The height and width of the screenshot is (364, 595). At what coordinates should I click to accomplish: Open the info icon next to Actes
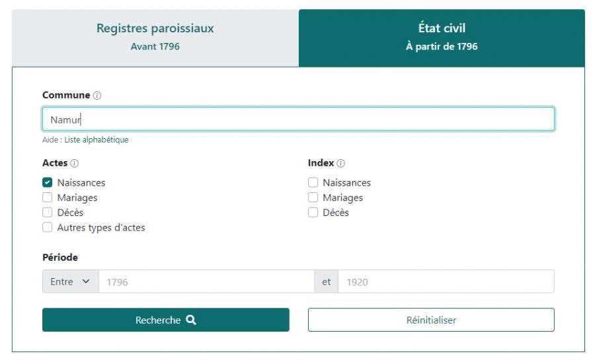pos(75,163)
